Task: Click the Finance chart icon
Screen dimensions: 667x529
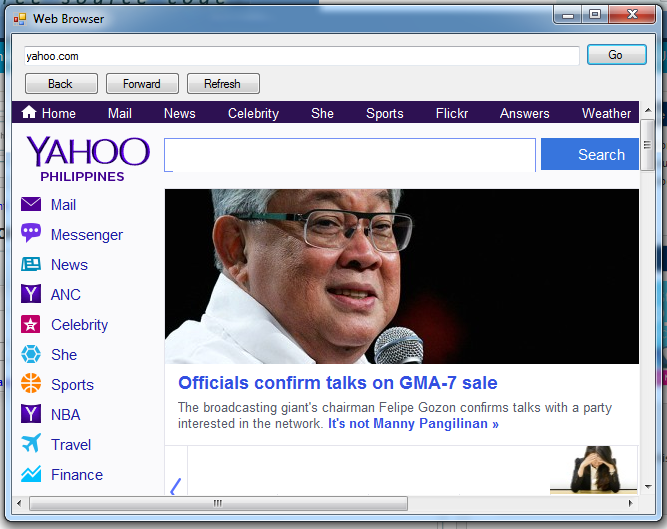Action: pos(31,474)
